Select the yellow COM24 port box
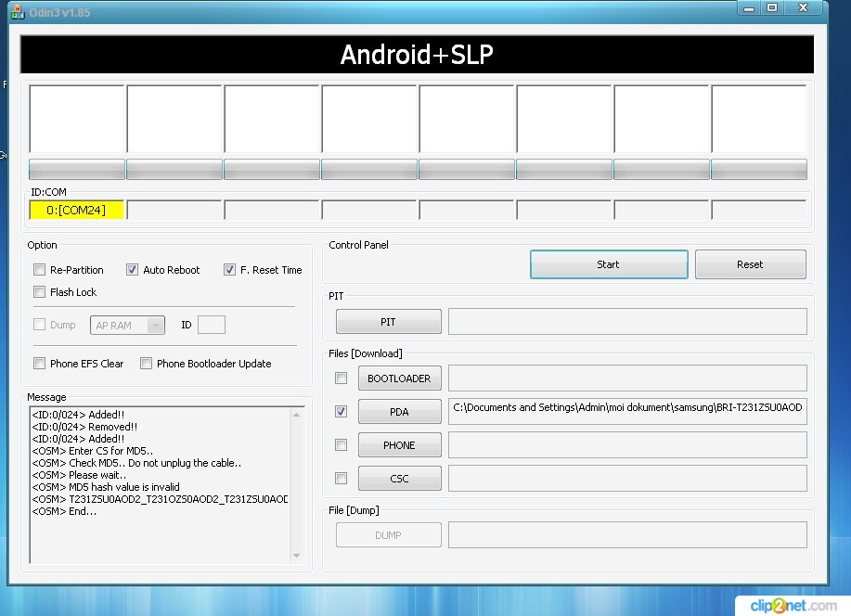851x616 pixels. pyautogui.click(x=76, y=211)
